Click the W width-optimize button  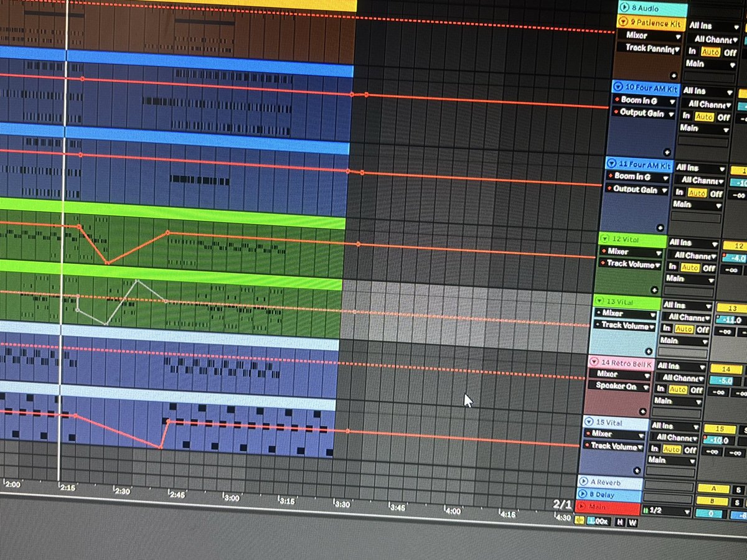[x=632, y=523]
